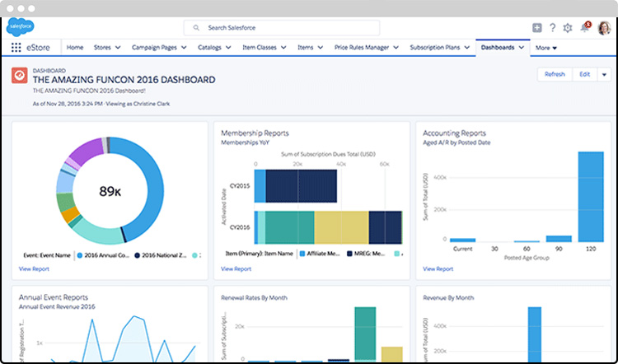Image resolution: width=618 pixels, height=364 pixels.
Task: Click the Accounting Reports title
Action: click(454, 133)
